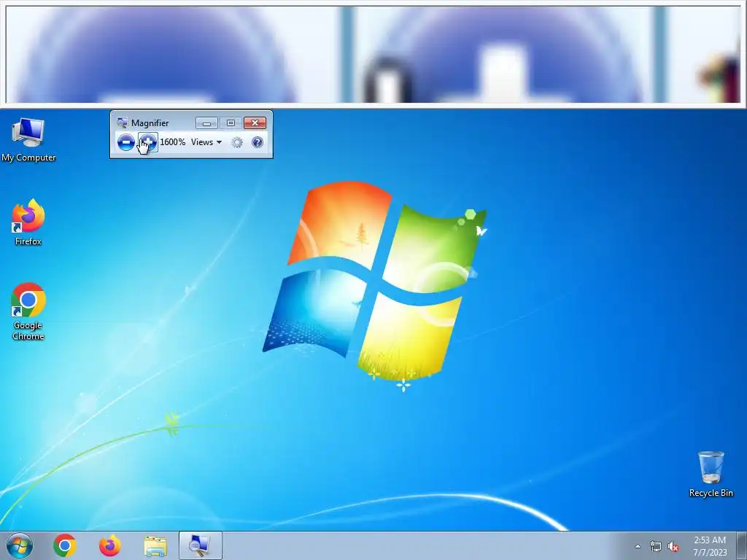Click the network tray icon
Viewport: 747px width, 560px height.
(x=656, y=546)
